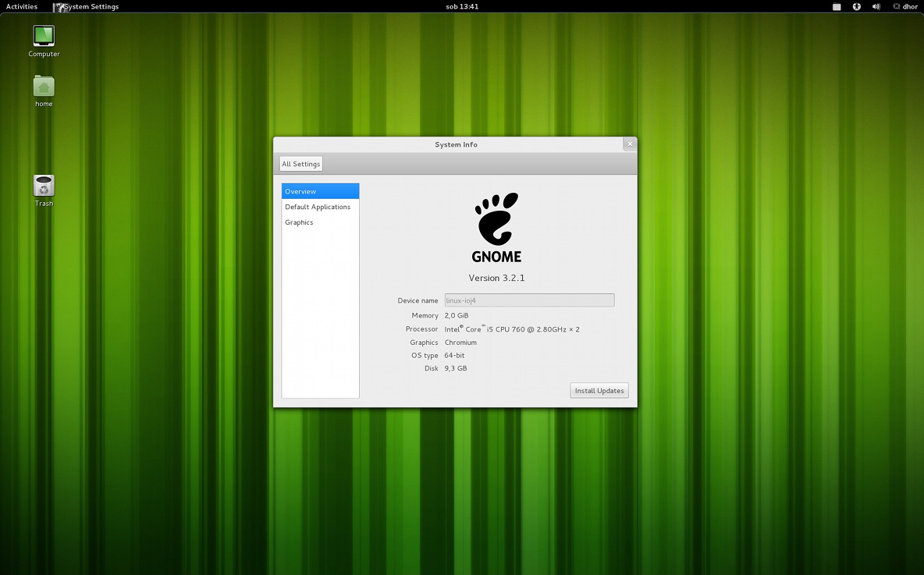
Task: Open the Activities overview
Action: pos(22,6)
